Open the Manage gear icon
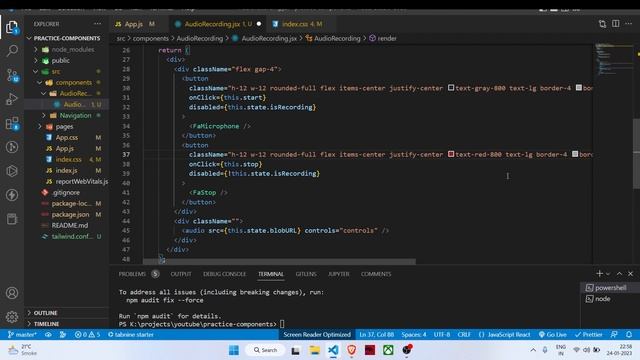The image size is (640, 360). pyautogui.click(x=12, y=317)
